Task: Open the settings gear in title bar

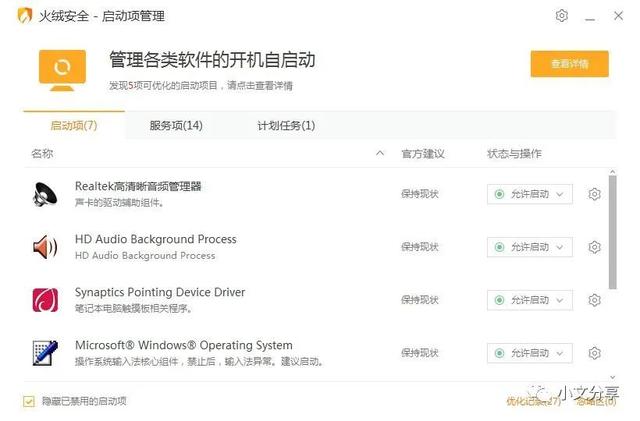Action: pos(562,16)
